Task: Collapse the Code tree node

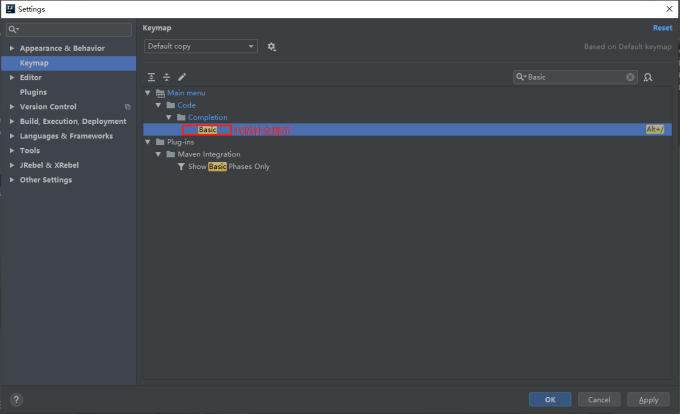Action: pos(158,105)
